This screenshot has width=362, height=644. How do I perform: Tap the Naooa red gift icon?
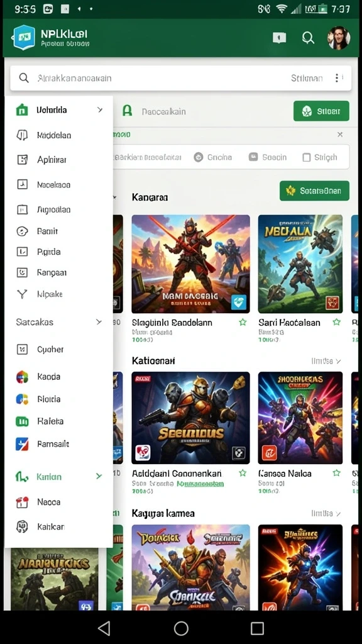(x=22, y=502)
